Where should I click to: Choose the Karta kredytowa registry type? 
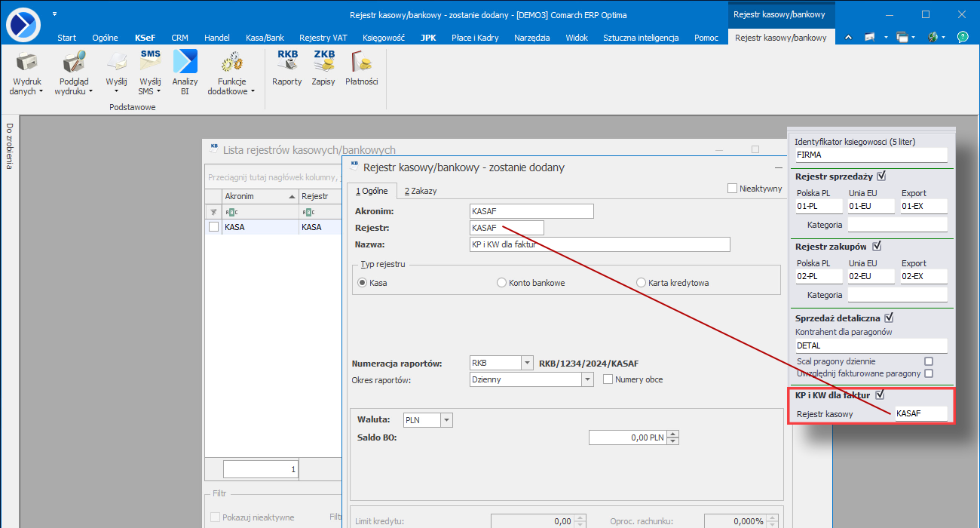642,283
